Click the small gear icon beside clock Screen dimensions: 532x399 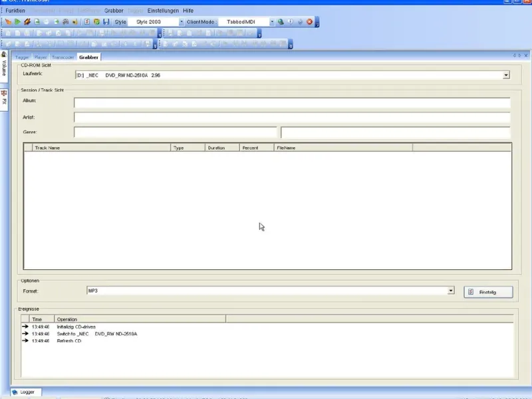pyautogui.click(x=300, y=22)
